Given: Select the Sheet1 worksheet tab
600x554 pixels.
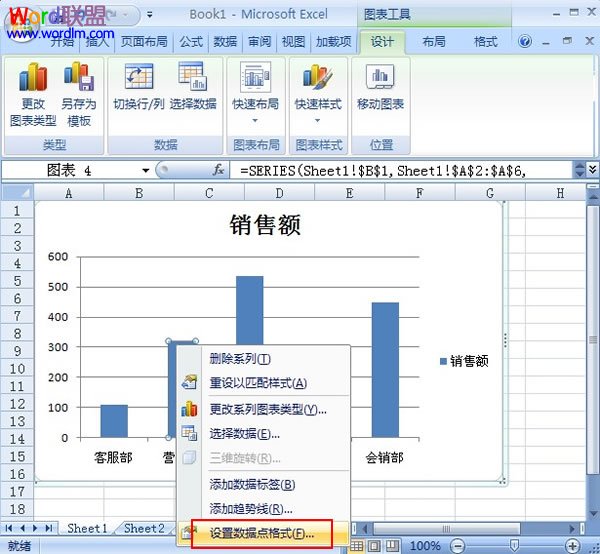Looking at the screenshot, I should coord(87,528).
